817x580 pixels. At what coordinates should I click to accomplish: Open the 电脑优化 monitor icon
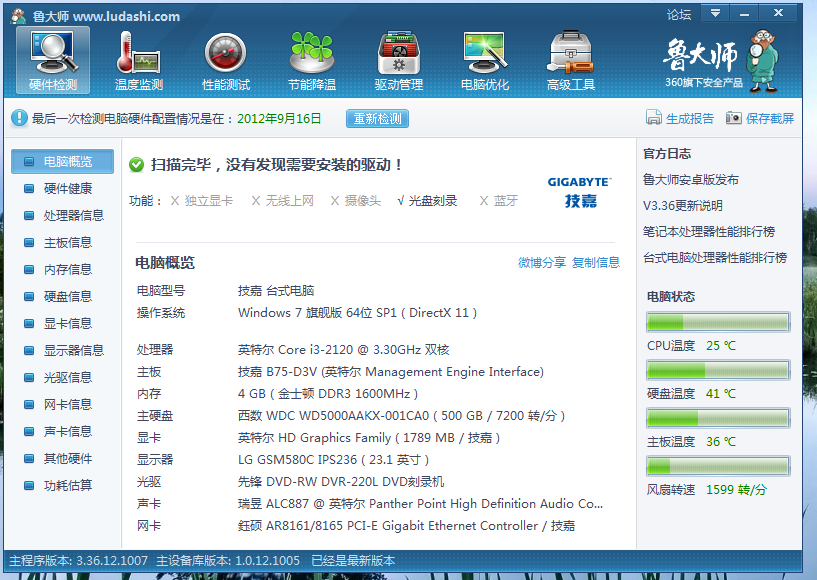tap(485, 60)
